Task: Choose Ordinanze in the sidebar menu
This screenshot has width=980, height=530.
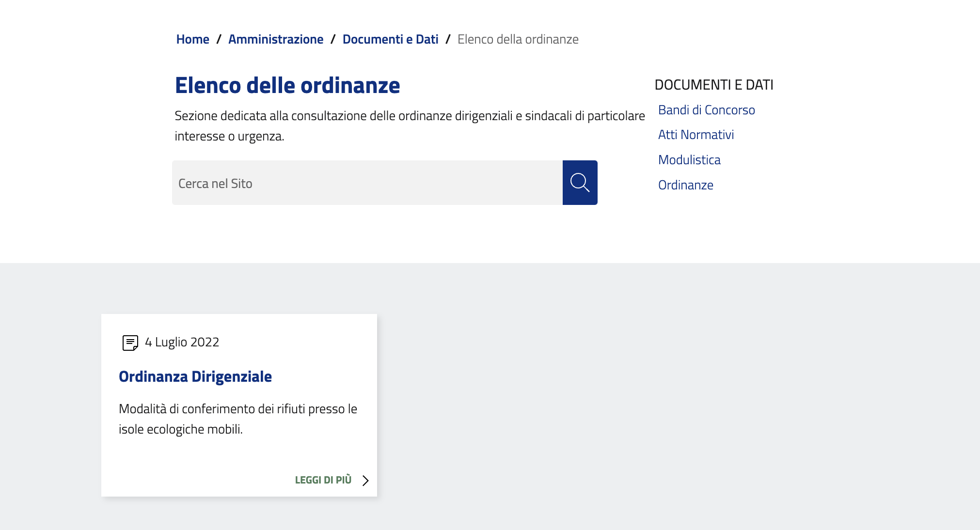Action: (685, 185)
